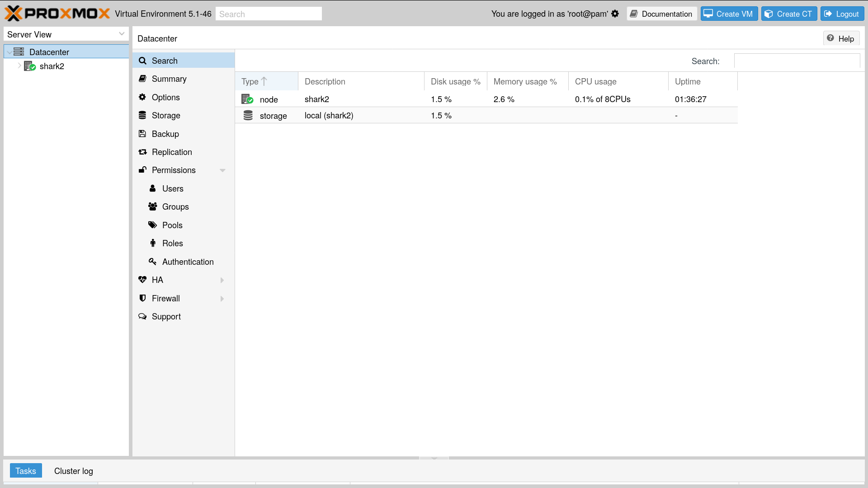Select Users under Permissions

point(173,189)
